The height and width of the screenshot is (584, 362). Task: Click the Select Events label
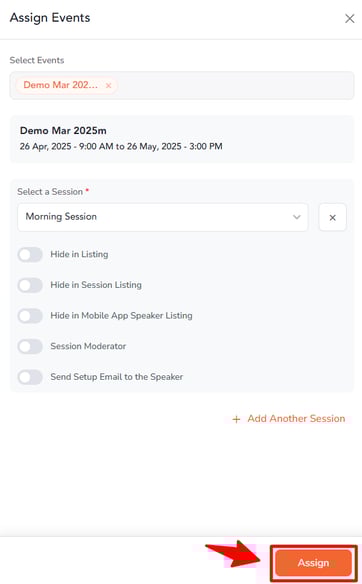click(x=37, y=60)
